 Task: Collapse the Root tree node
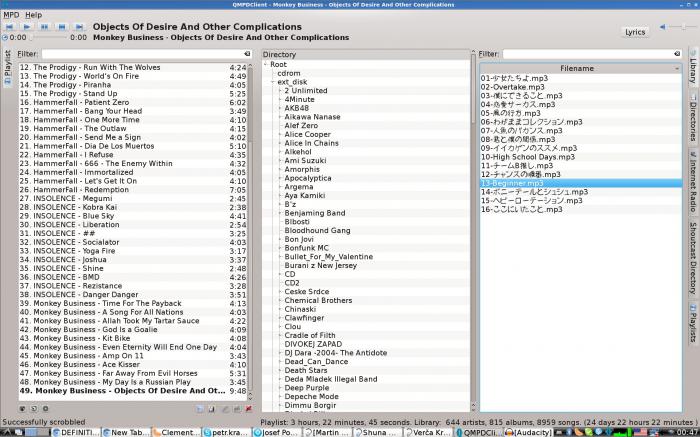coord(266,64)
